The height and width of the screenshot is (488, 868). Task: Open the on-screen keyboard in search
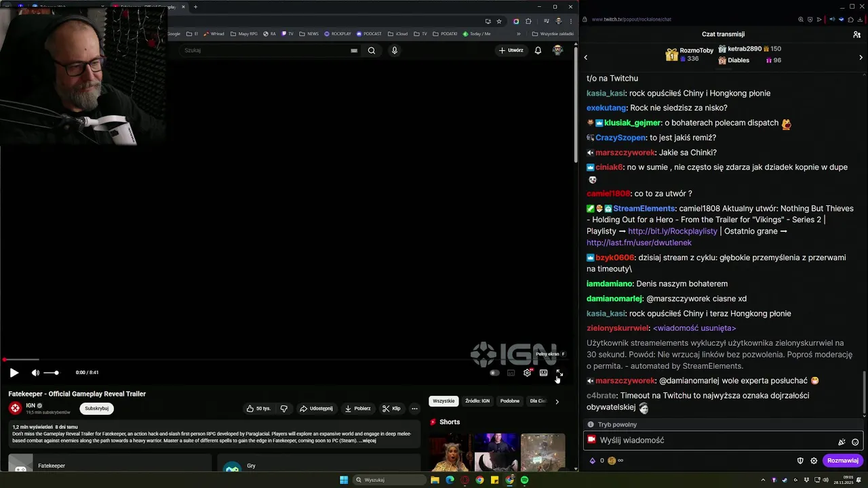(354, 50)
